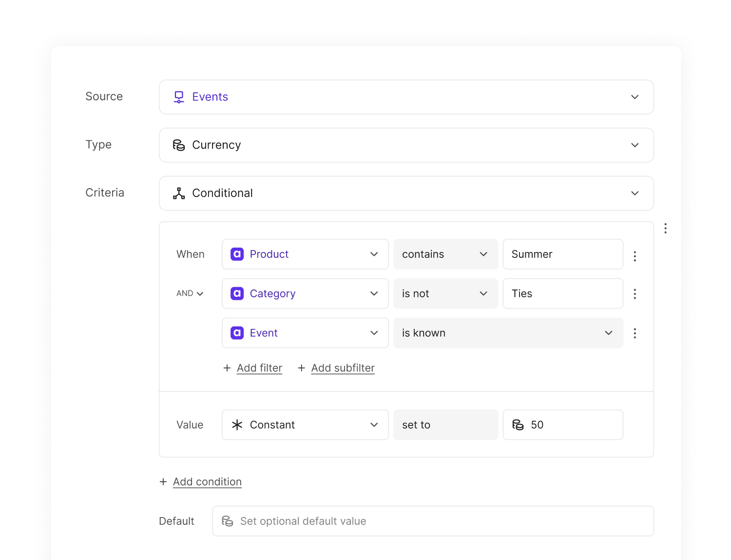The height and width of the screenshot is (560, 731).
Task: Open the kebab menu for Category filter row
Action: 635,293
